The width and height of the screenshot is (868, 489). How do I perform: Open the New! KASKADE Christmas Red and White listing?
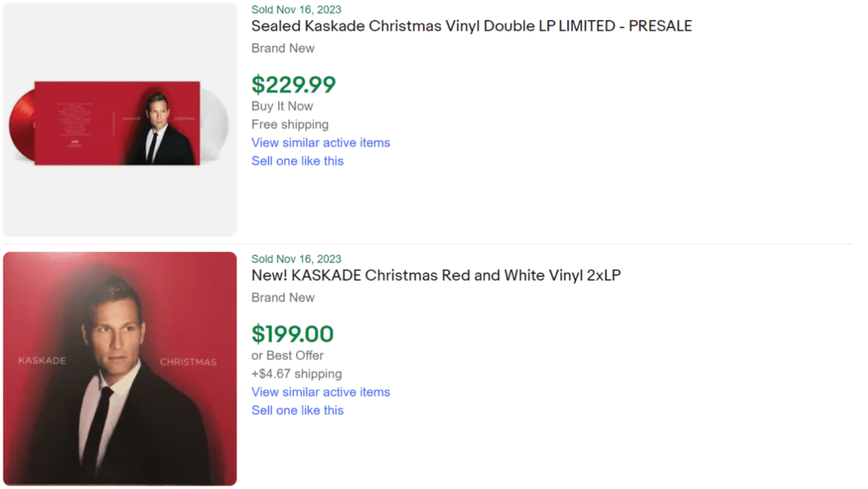tap(436, 275)
